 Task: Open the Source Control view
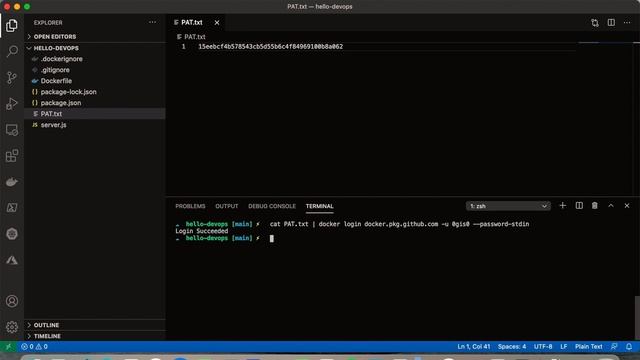(12, 78)
